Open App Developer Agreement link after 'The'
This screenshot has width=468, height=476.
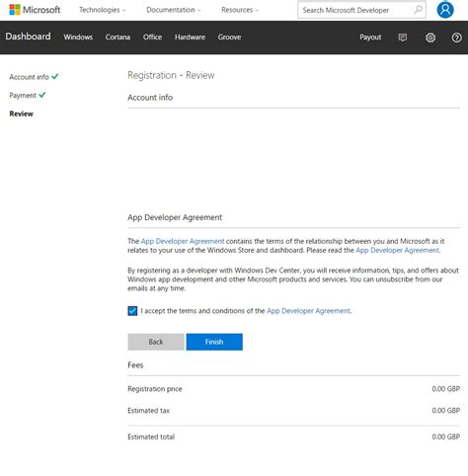(183, 241)
